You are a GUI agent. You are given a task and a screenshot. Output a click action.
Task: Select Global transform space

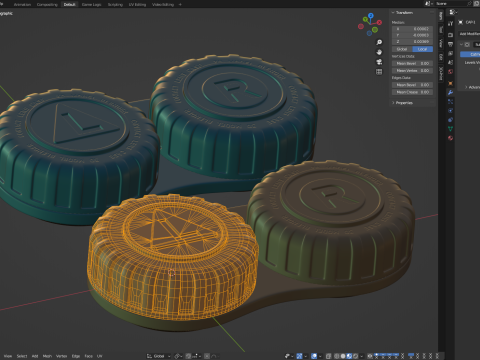(x=402, y=49)
